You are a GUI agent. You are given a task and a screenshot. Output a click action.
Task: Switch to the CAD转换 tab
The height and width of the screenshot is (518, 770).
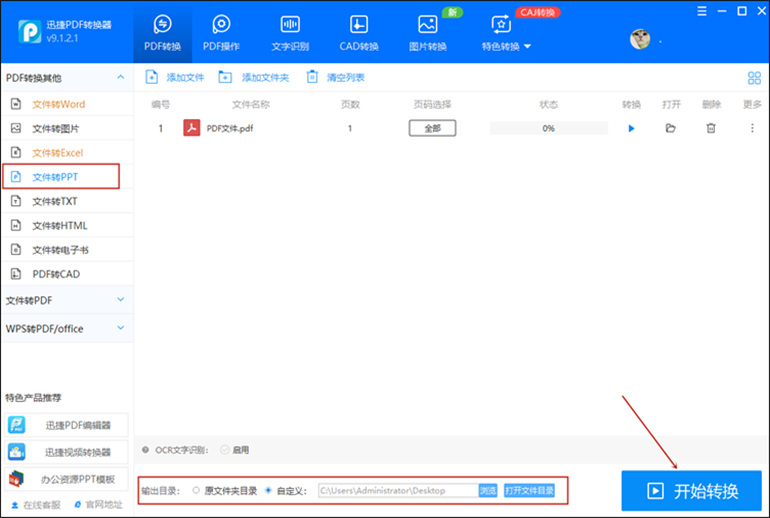coord(359,32)
